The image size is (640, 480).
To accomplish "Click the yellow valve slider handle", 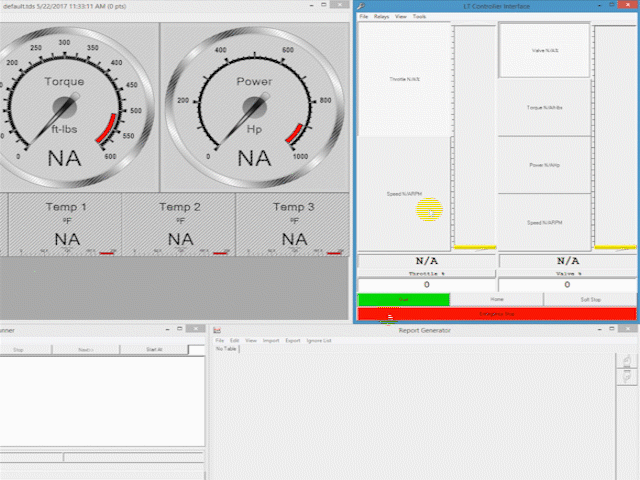I will (x=615, y=247).
